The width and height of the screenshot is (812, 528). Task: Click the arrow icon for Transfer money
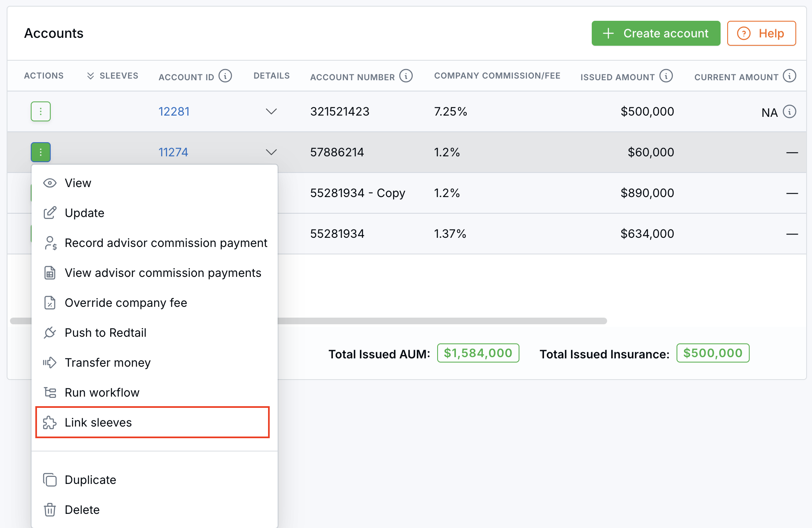[x=50, y=363]
